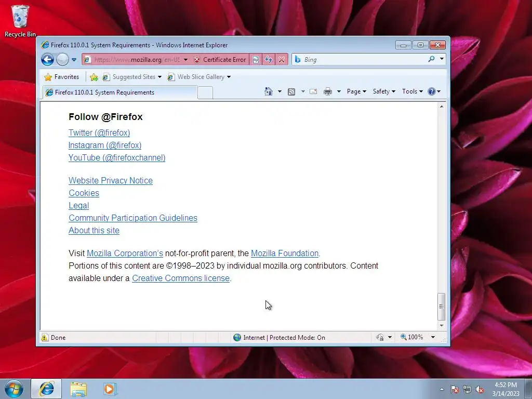The height and width of the screenshot is (399, 532).
Task: Click the warning icon in status bar
Action: tap(45, 338)
